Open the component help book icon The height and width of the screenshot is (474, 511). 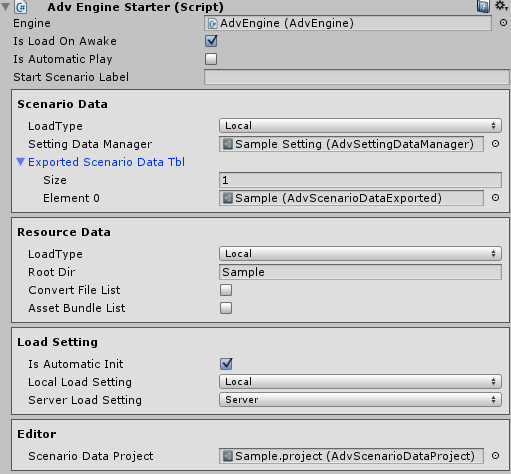(483, 6)
